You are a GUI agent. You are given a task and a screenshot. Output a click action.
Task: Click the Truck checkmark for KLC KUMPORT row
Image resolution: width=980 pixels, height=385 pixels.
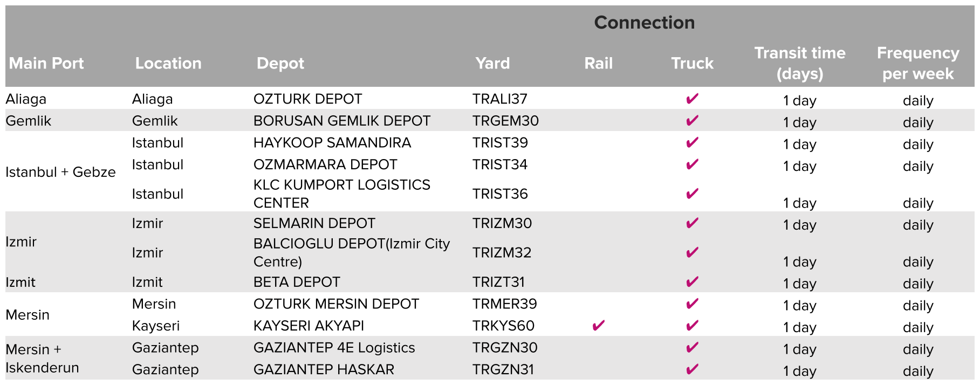point(692,193)
